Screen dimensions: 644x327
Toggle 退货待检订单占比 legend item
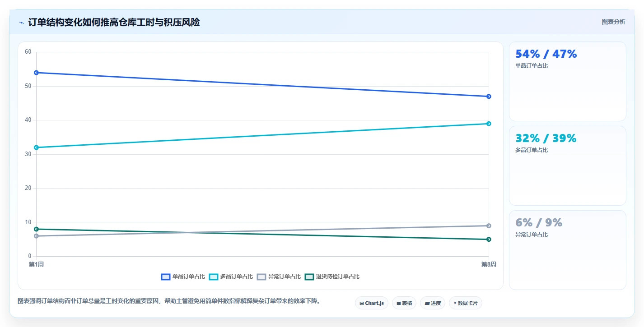[x=332, y=276]
